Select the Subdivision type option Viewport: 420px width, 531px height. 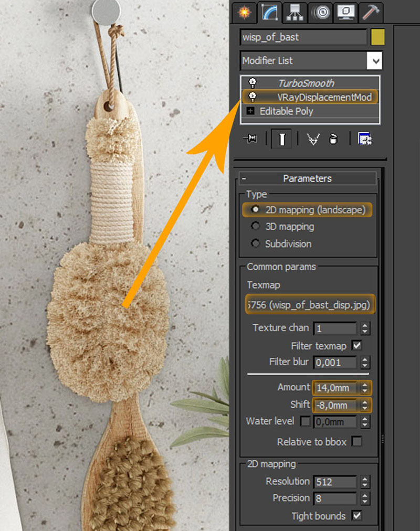click(x=256, y=244)
